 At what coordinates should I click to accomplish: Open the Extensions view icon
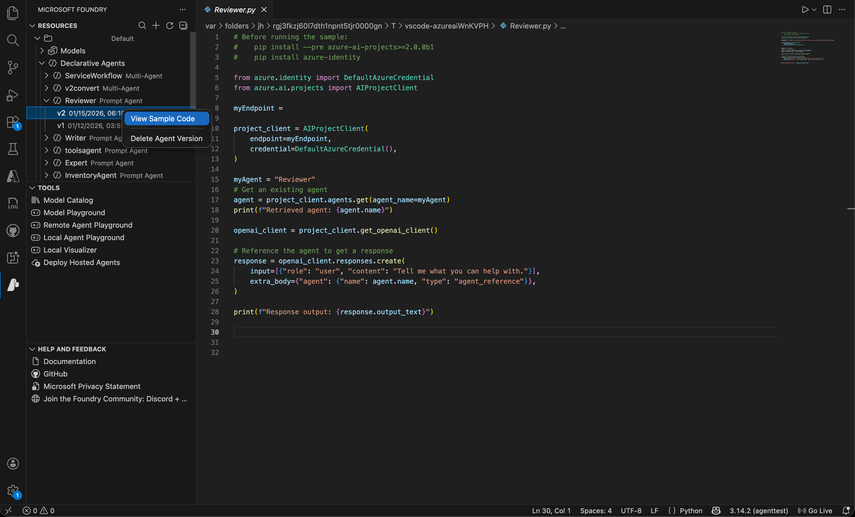(13, 122)
